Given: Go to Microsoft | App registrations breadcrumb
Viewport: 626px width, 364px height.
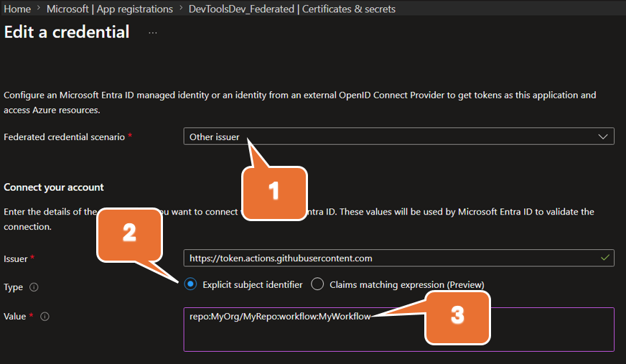Looking at the screenshot, I should click(x=109, y=9).
